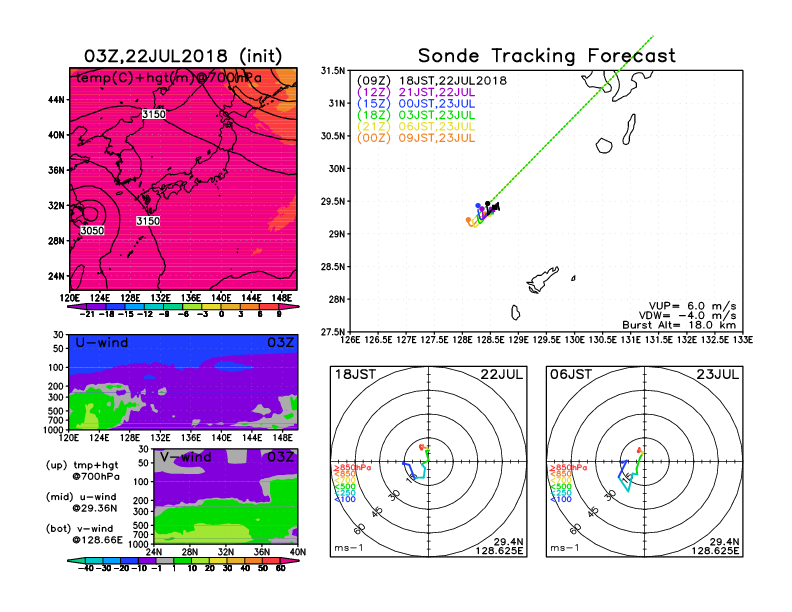Select orange legend entry "(00Z) 09JST,23JUL"

coord(416,138)
